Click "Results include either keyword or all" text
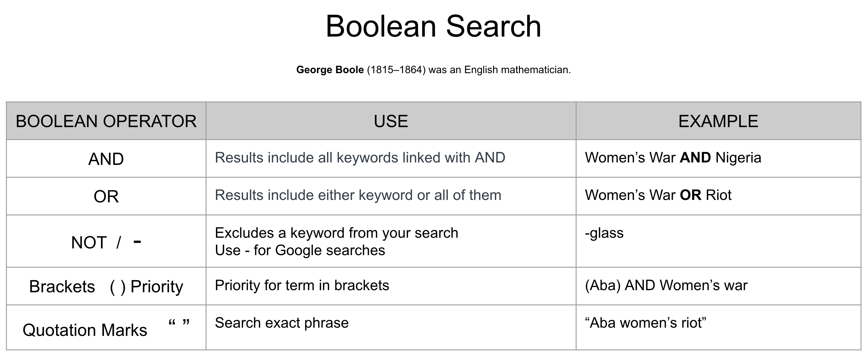 (x=358, y=195)
